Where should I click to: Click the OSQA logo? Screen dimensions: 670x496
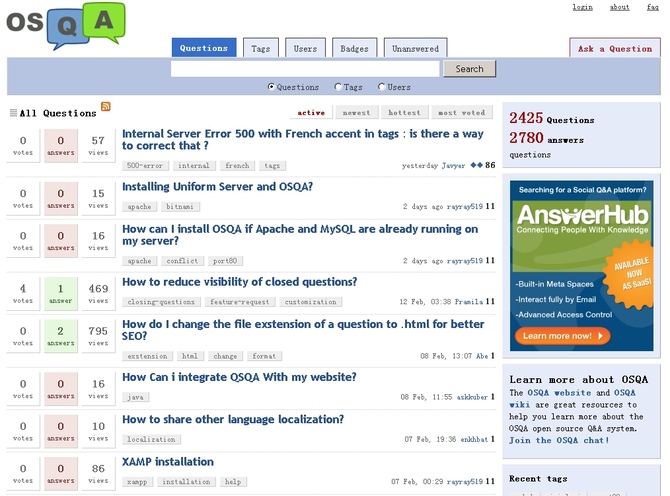point(66,25)
